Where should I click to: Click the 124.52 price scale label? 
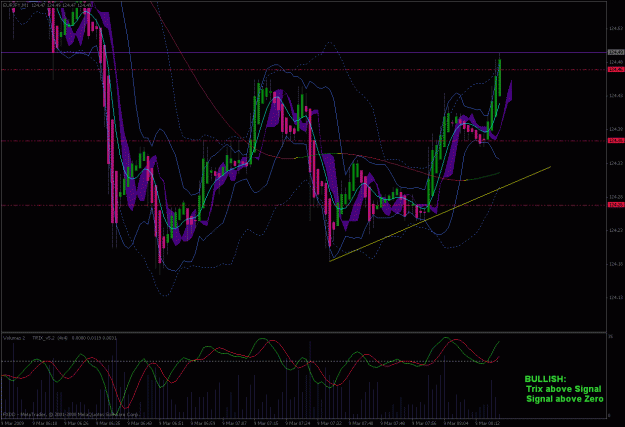(x=615, y=28)
